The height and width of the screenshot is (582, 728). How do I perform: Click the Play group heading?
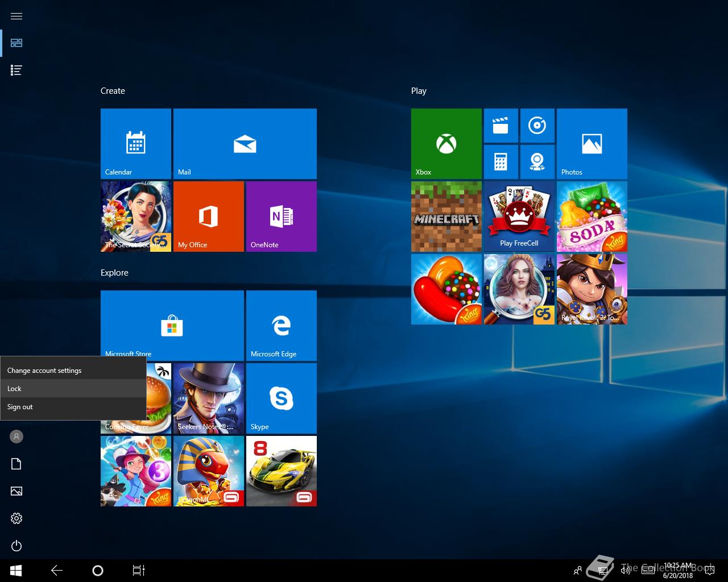419,91
